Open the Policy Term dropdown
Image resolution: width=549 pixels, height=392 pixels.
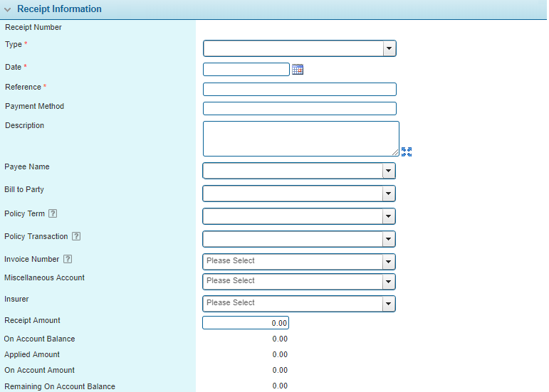388,216
